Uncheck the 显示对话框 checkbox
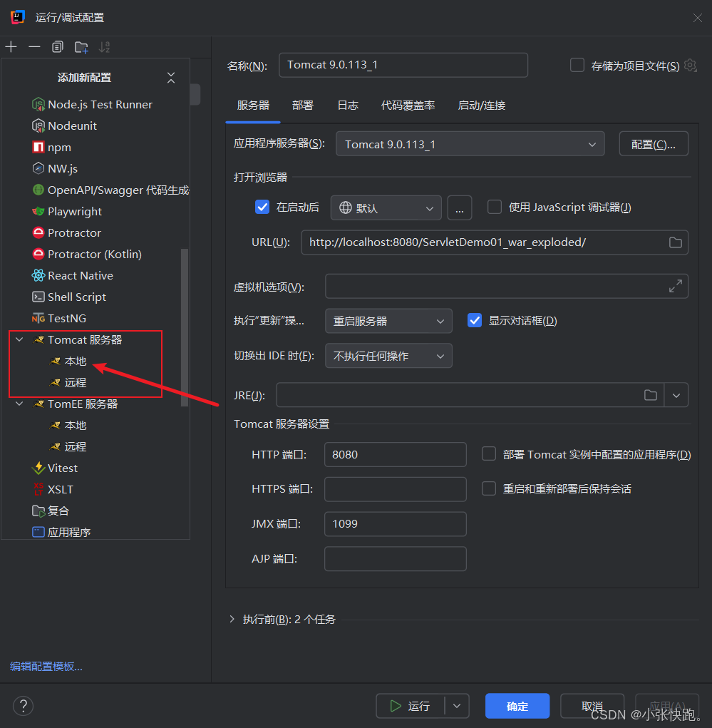The height and width of the screenshot is (728, 712). tap(475, 320)
